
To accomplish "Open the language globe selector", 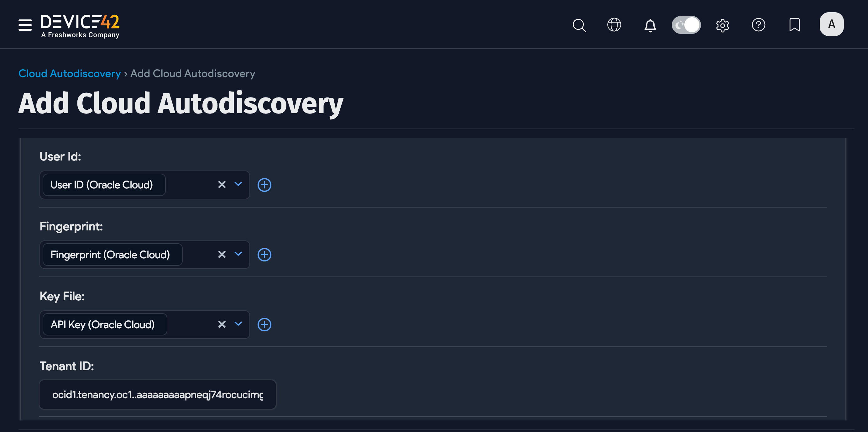I will click(614, 25).
